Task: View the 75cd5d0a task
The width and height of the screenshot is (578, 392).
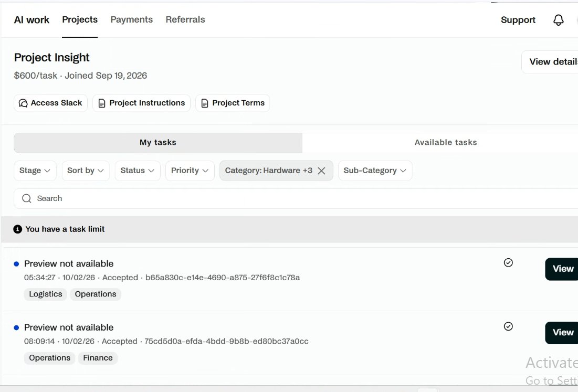Action: coord(563,333)
